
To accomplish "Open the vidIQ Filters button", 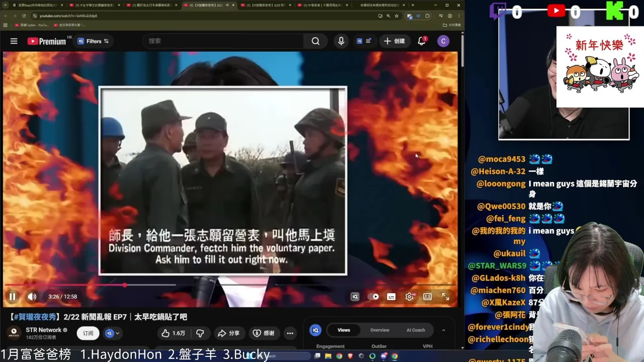I will [93, 41].
